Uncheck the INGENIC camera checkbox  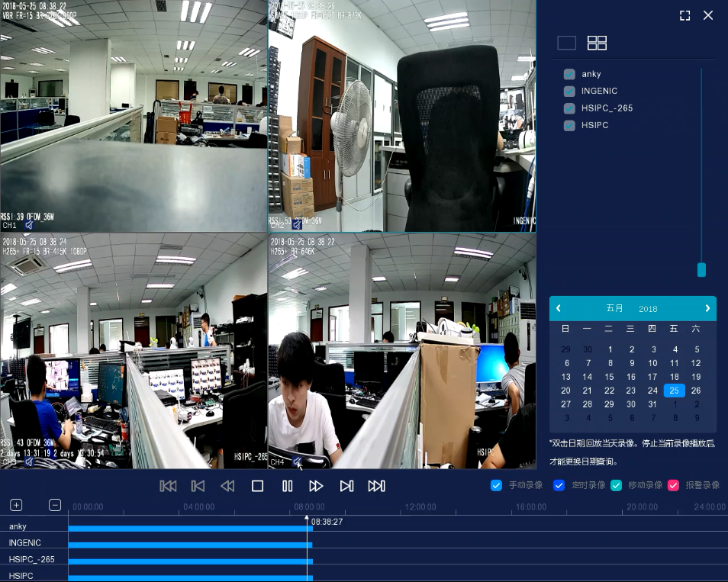[x=569, y=91]
